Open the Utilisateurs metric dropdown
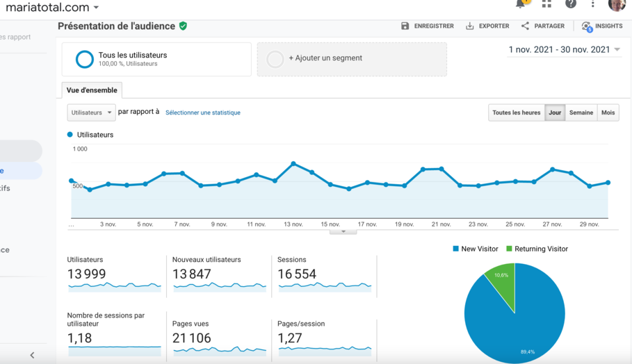 pyautogui.click(x=91, y=113)
